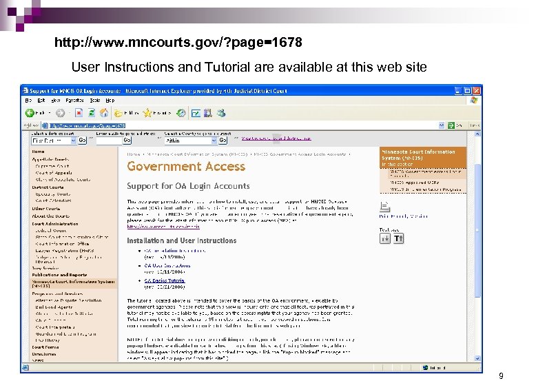Open the address bar dropdown arrow

[442, 125]
